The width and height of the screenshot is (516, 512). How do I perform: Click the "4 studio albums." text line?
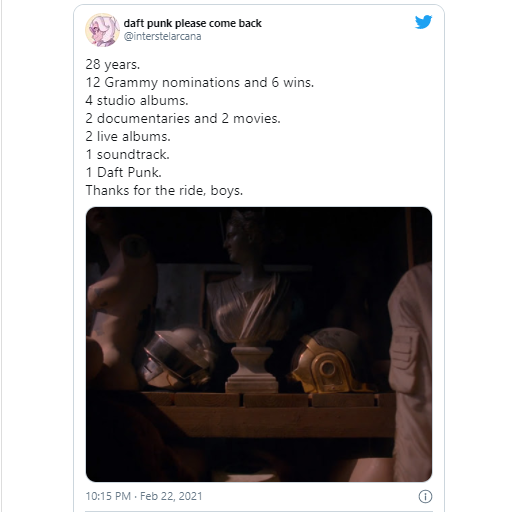tap(137, 101)
